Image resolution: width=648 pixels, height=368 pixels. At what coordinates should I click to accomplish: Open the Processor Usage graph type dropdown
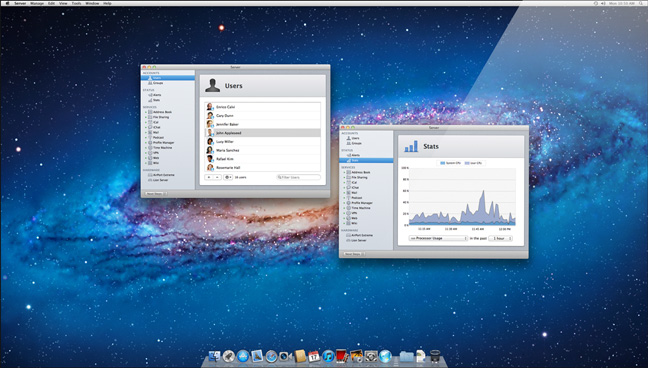coord(438,239)
